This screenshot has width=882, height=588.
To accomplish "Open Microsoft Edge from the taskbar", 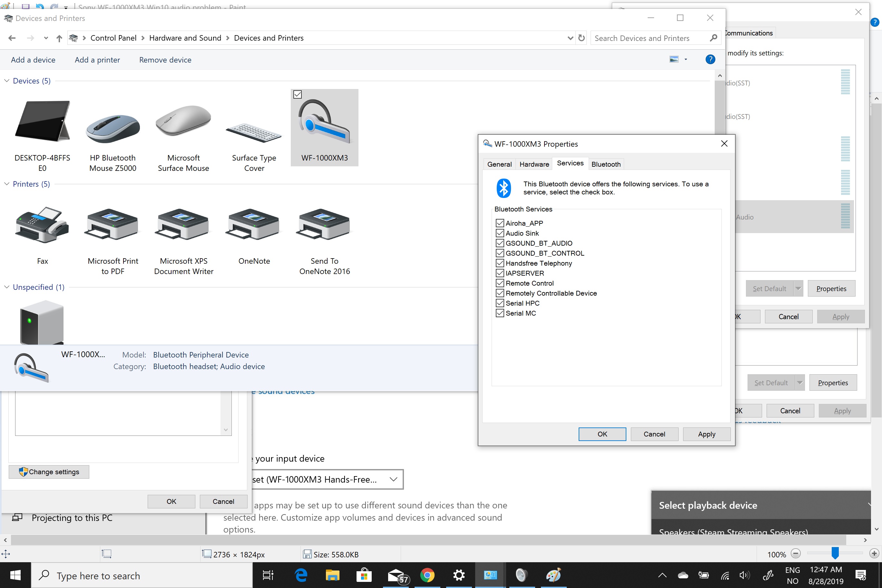I will pos(301,575).
